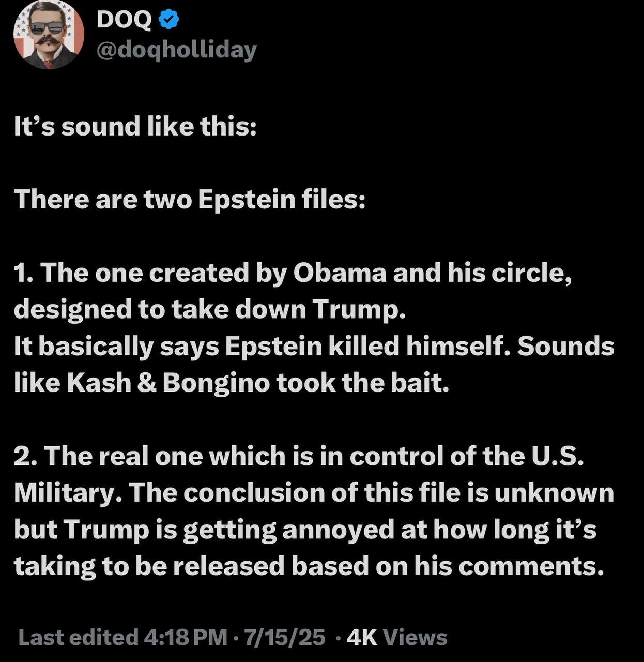
Task: Click the line mentioning Obama and his circle
Action: coord(293,273)
